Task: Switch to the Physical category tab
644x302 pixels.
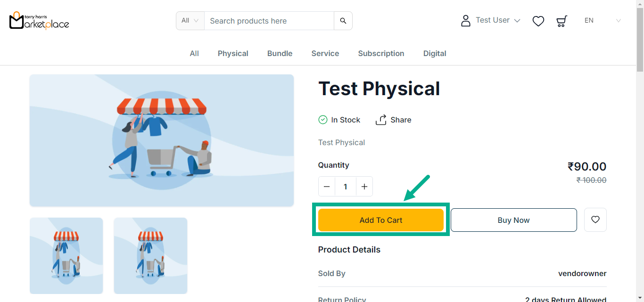Action: (233, 54)
